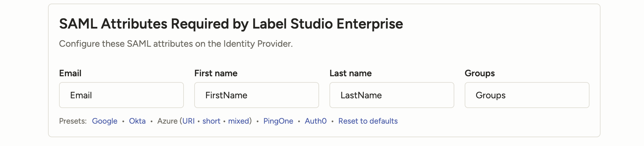Apply the PingOne preset
The image size is (644, 146).
tap(278, 121)
